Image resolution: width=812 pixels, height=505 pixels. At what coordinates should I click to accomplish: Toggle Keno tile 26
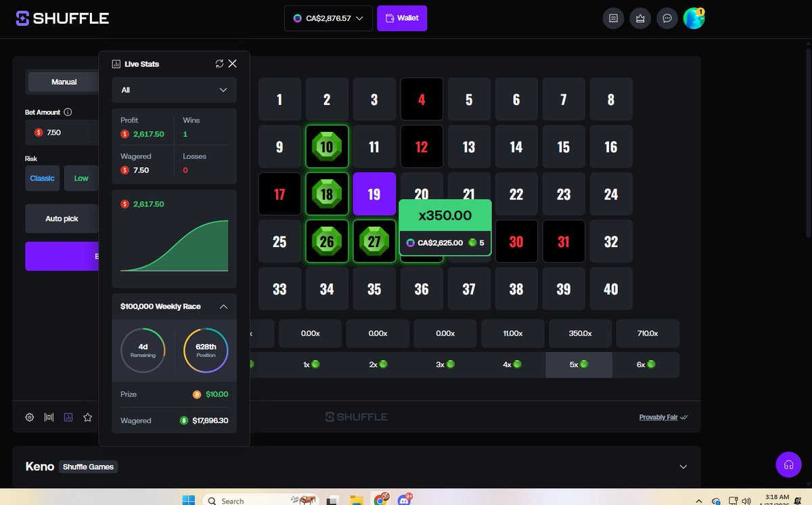pos(327,242)
